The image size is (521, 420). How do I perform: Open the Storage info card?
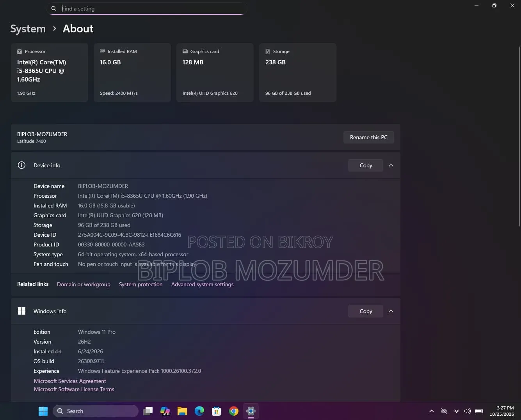tap(298, 73)
